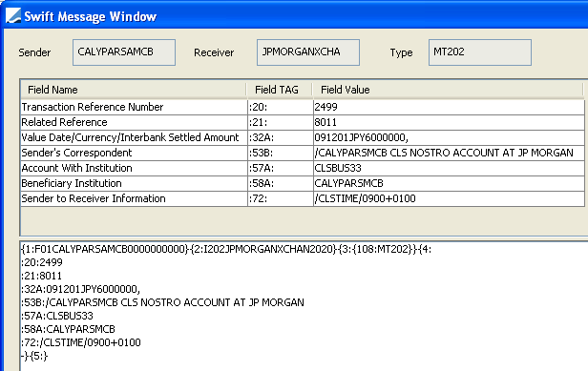Click the /CLSTIME/0900+0100 value cell

449,198
